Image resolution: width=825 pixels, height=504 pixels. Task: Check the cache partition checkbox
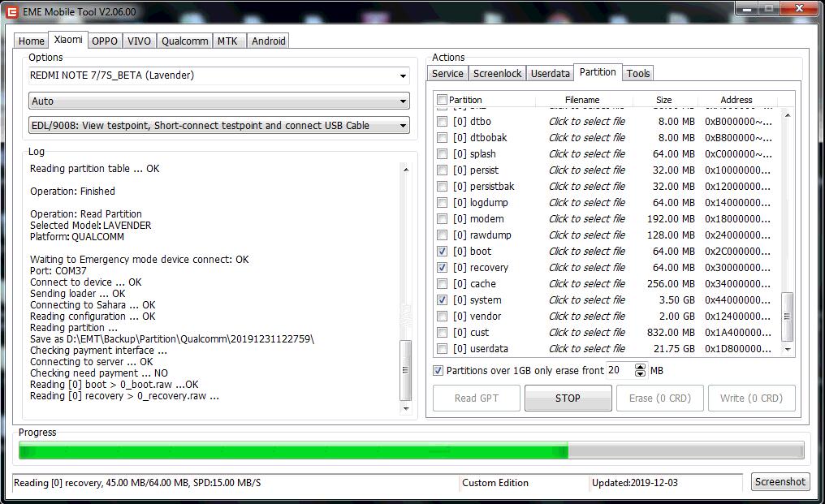coord(443,284)
